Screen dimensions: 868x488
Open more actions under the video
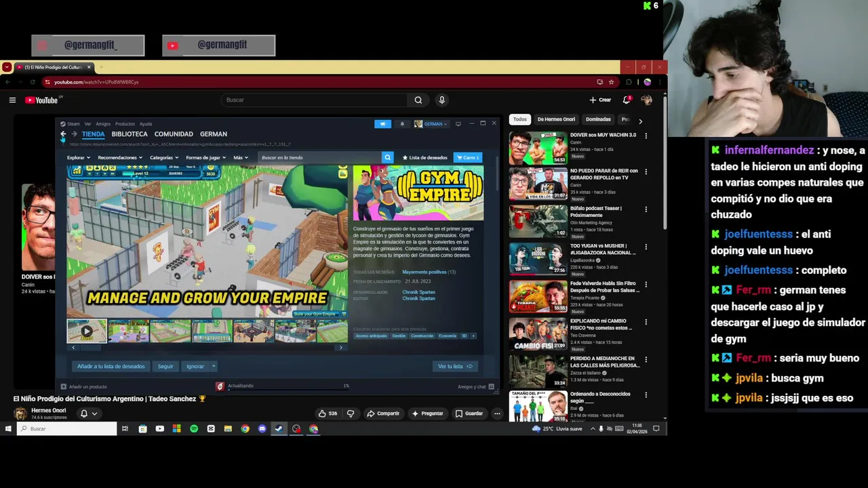pos(497,413)
